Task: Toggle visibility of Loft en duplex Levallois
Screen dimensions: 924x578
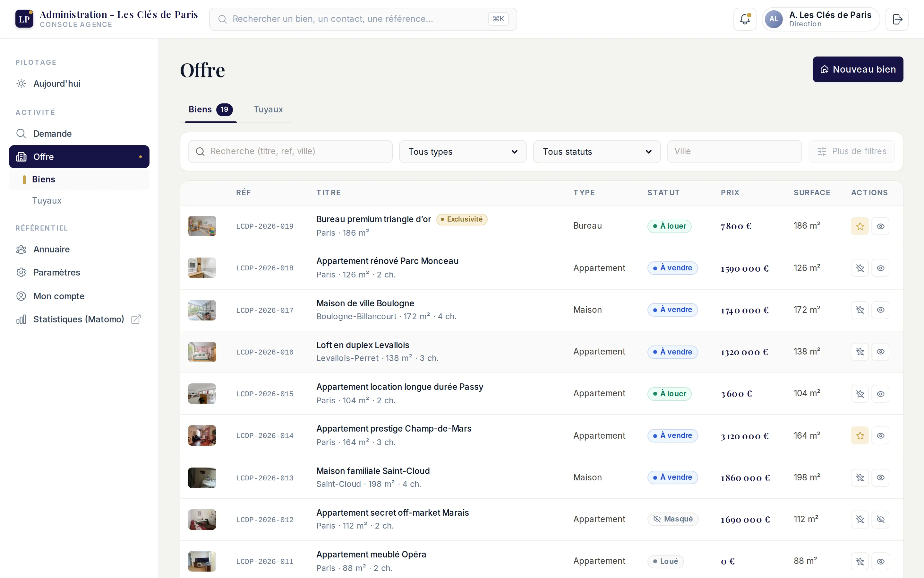Action: pyautogui.click(x=880, y=352)
